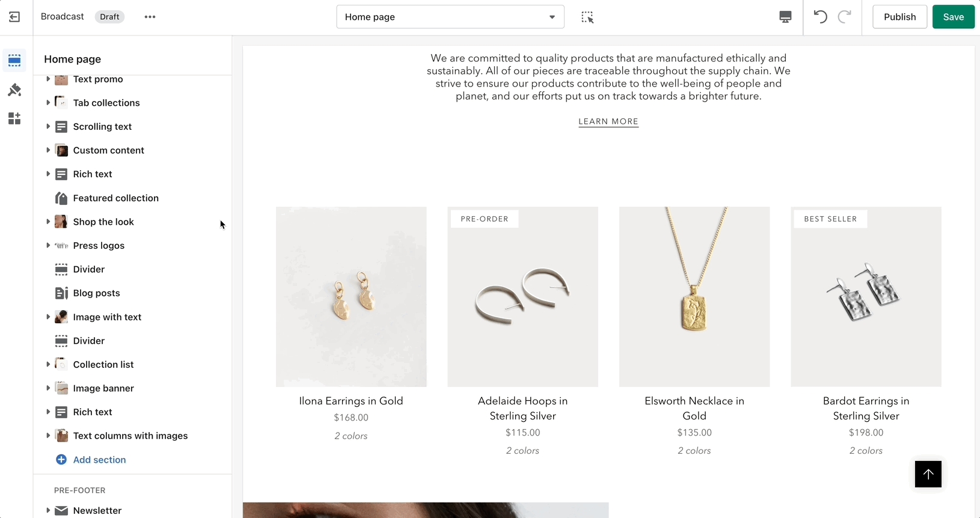Image resolution: width=980 pixels, height=518 pixels.
Task: Switch the desktop preview device icon
Action: click(x=785, y=17)
